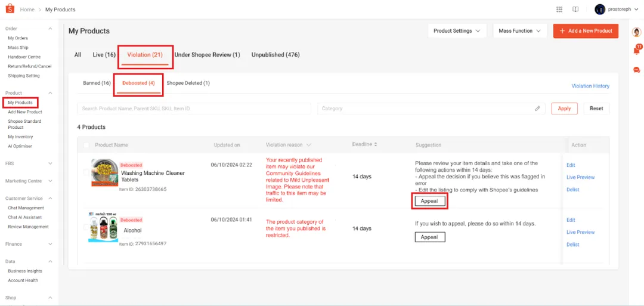Edit the Alcohol product listing
The height and width of the screenshot is (306, 644).
pos(571,220)
